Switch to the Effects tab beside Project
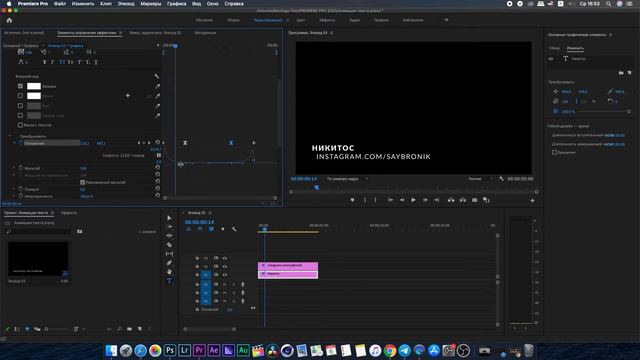This screenshot has width=640, height=360. [69, 213]
